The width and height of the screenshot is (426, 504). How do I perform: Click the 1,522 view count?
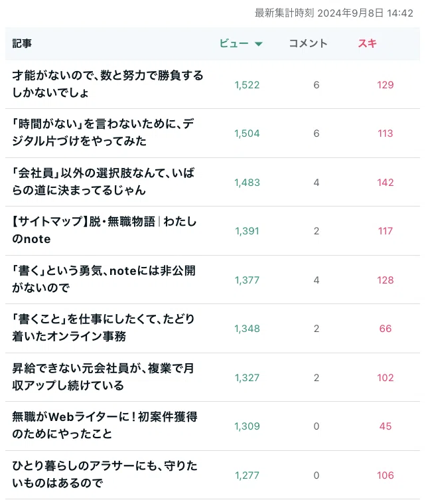point(247,85)
